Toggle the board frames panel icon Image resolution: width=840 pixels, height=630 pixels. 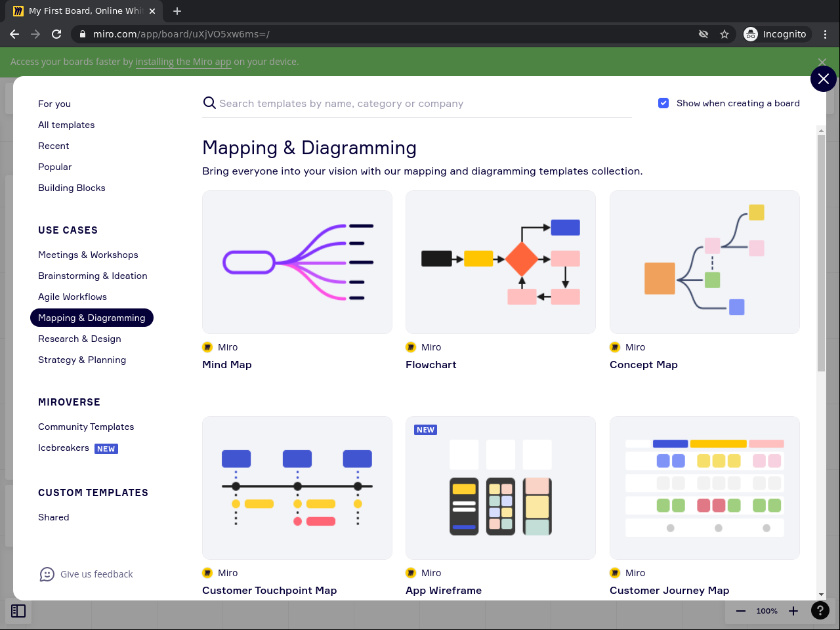click(18, 611)
